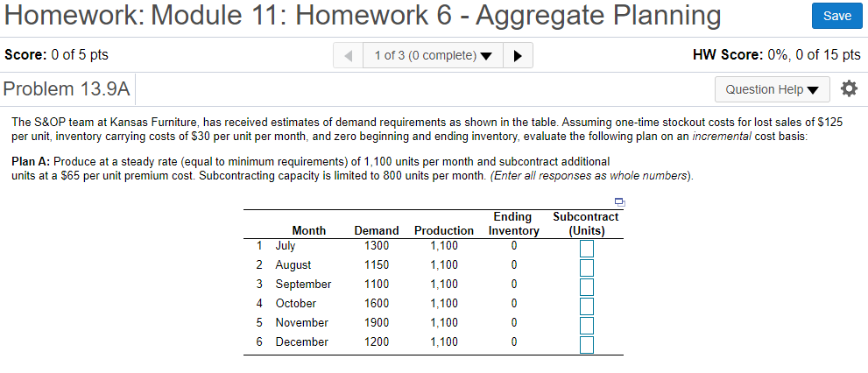Image resolution: width=868 pixels, height=373 pixels.
Task: Click the November demand value 1900
Action: 377,322
